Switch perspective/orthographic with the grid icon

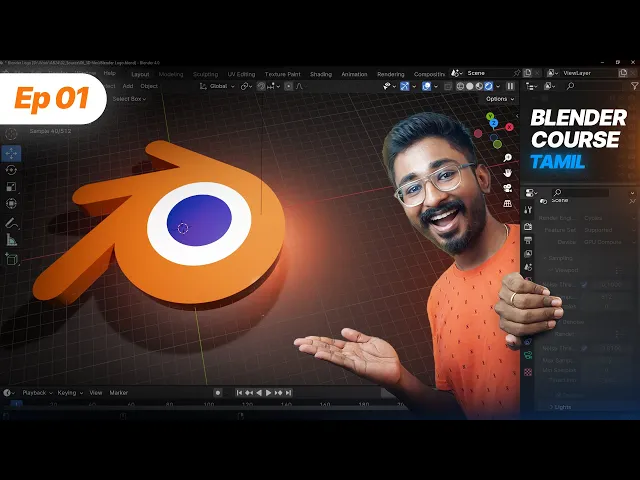507,203
